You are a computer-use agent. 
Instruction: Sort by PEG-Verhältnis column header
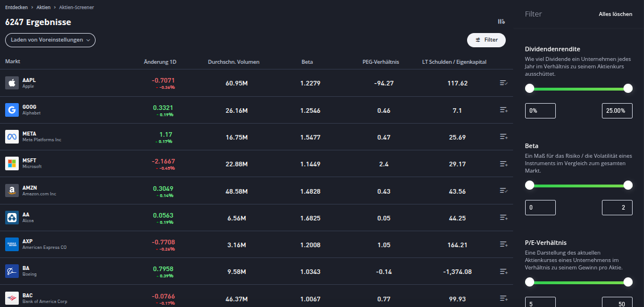coord(381,62)
